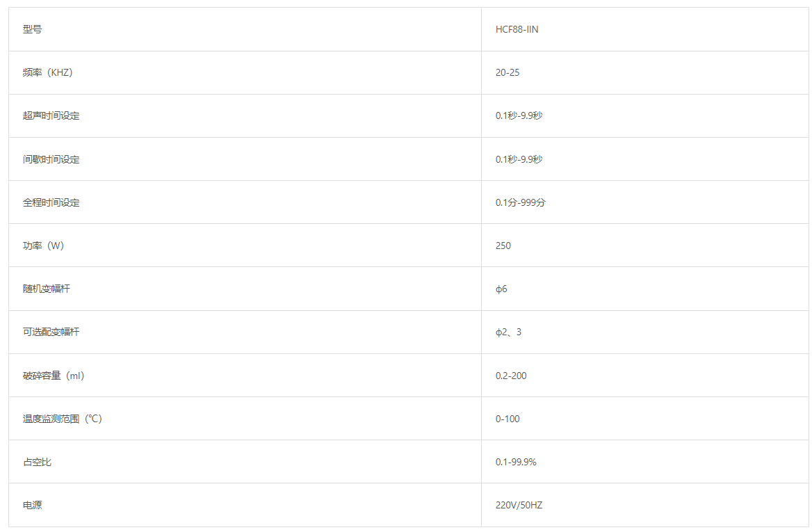Click the 温度监测范围（℃）label
The width and height of the screenshot is (812, 530).
pyautogui.click(x=63, y=419)
